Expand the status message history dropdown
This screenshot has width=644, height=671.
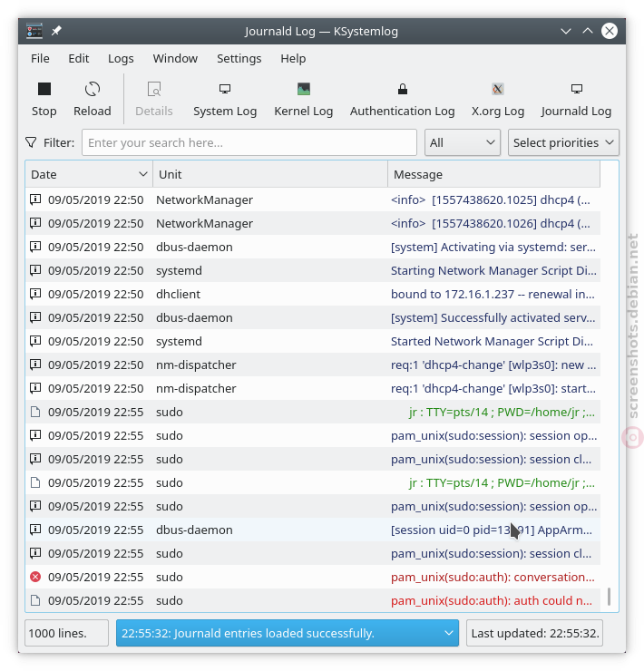point(449,633)
